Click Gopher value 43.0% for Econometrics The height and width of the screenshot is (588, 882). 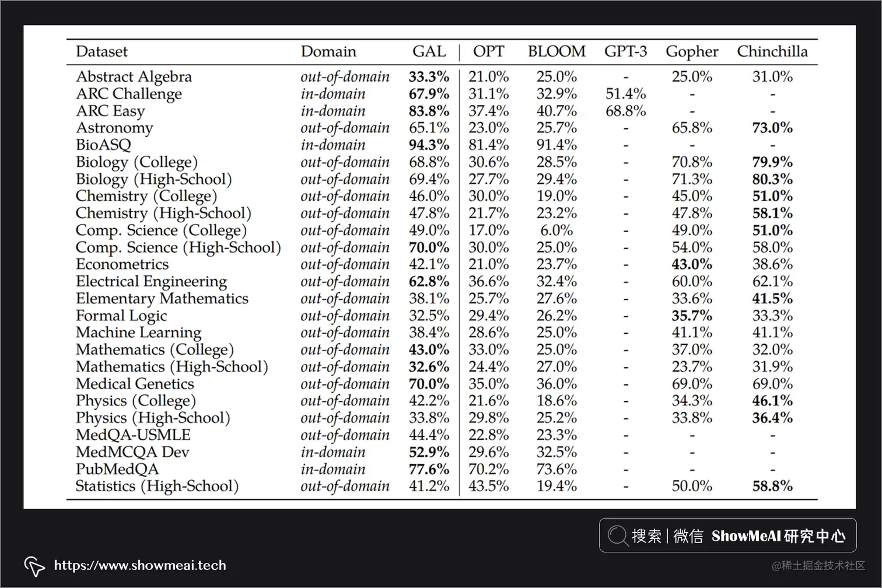click(x=692, y=264)
